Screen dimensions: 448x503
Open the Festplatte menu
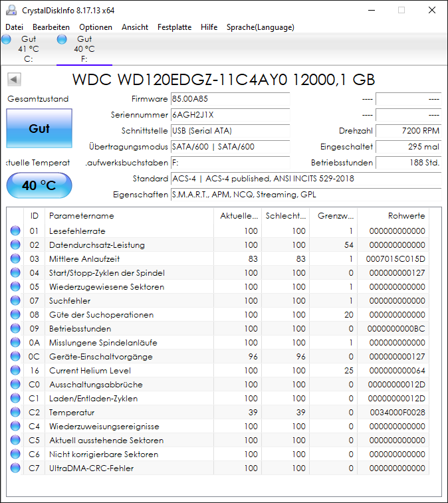click(174, 27)
